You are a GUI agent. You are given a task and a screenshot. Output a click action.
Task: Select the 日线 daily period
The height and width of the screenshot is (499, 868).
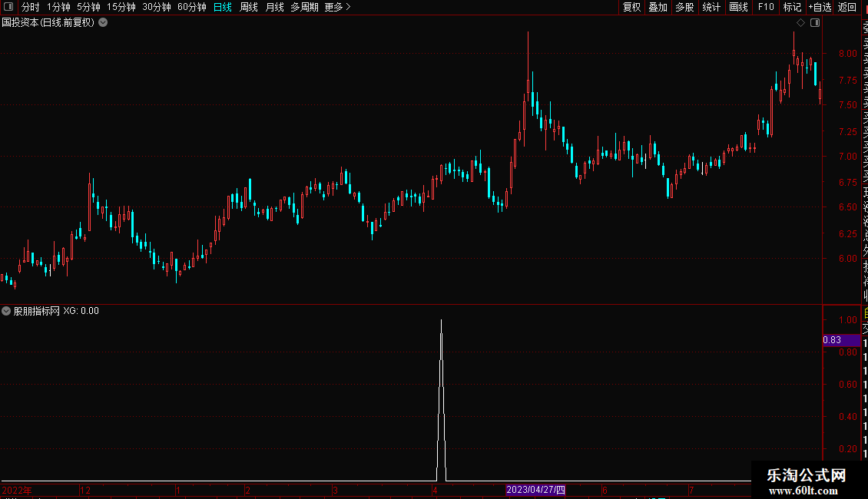point(223,7)
